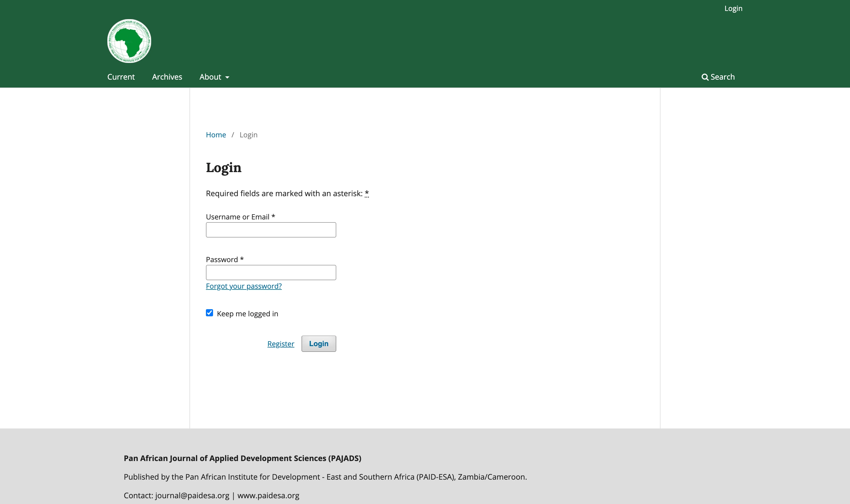Open the About navigation chevron
Viewport: 850px width, 504px height.
227,77
